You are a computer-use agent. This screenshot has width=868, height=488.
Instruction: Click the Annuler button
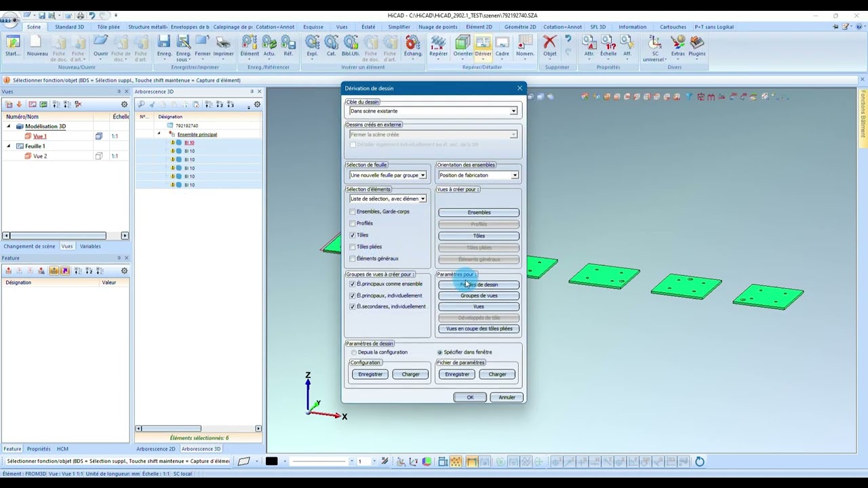tap(507, 398)
